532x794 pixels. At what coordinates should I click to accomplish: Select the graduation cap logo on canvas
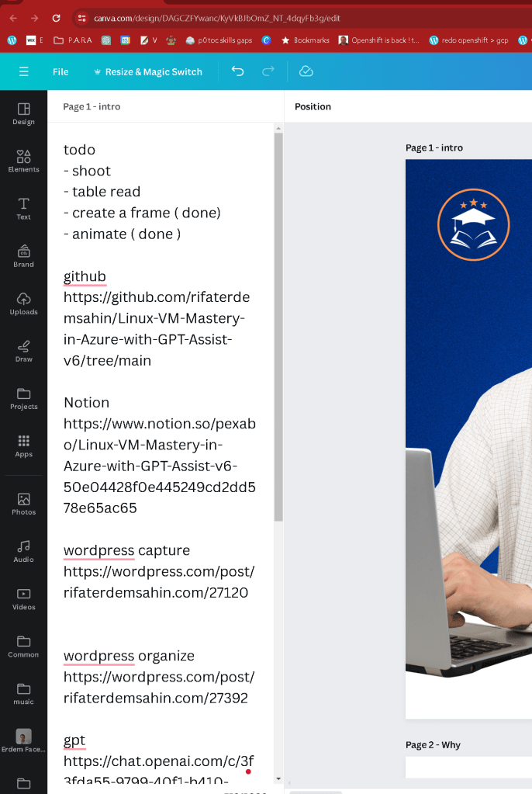473,225
